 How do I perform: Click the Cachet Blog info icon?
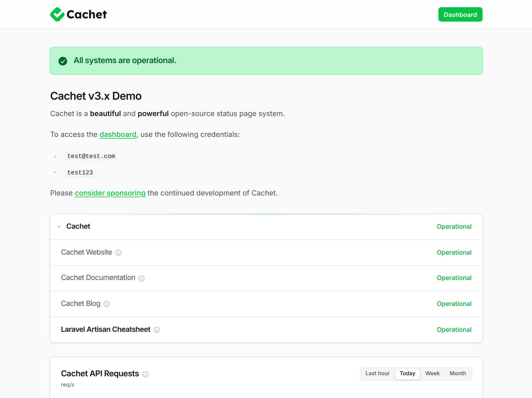click(107, 304)
